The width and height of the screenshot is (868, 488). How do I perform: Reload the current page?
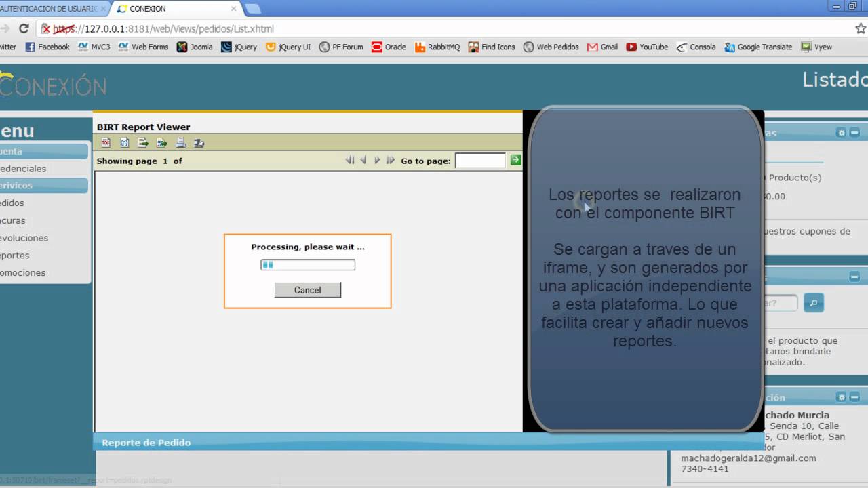pos(24,28)
